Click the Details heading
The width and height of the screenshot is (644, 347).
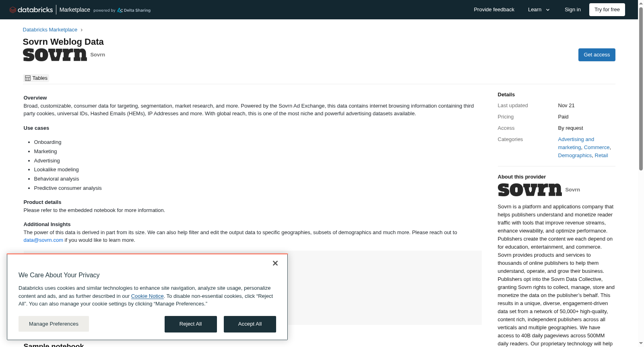(506, 95)
